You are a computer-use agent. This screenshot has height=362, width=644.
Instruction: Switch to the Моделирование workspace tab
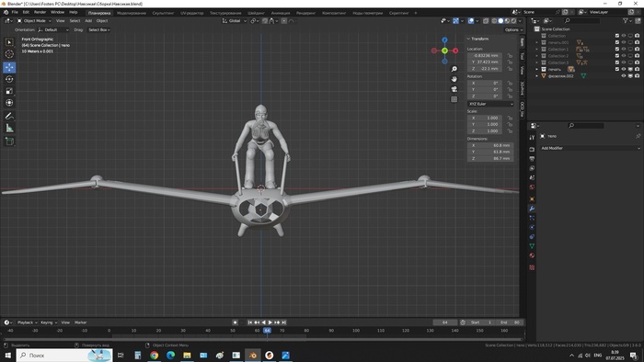pyautogui.click(x=132, y=13)
